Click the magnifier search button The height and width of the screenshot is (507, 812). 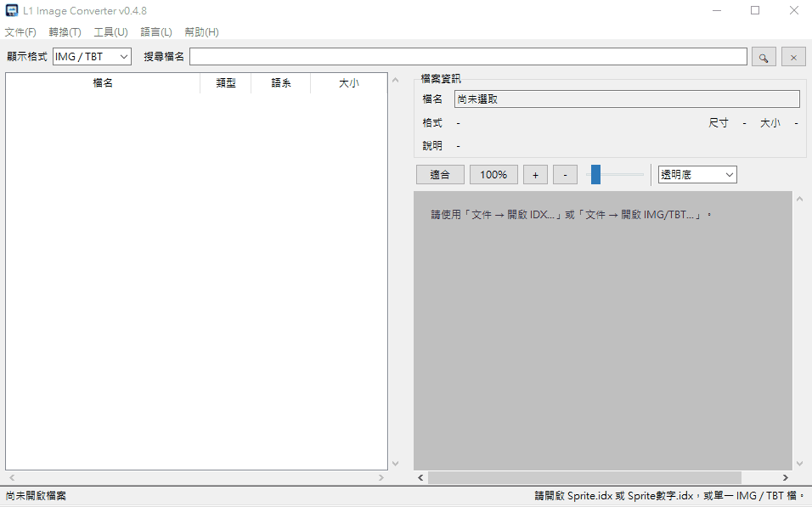tap(764, 57)
